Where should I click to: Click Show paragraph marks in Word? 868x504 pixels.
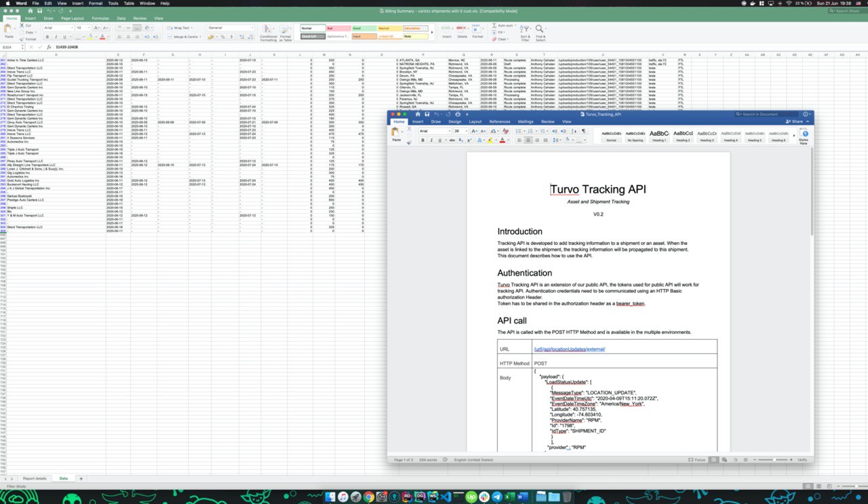tap(583, 131)
